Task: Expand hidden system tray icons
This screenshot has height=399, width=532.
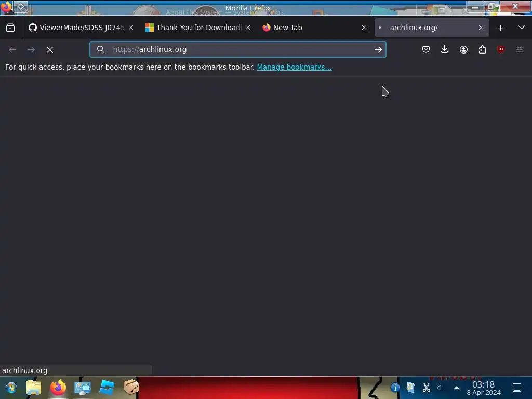Action: click(457, 388)
